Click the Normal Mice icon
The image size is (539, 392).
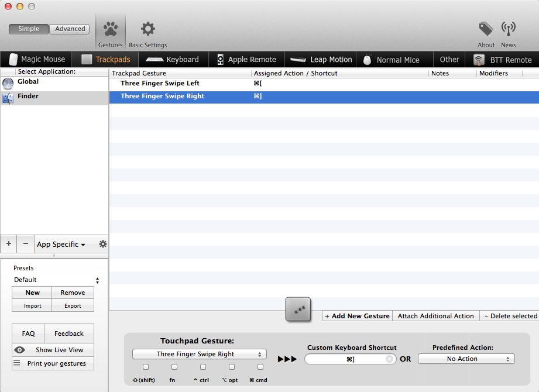point(367,60)
